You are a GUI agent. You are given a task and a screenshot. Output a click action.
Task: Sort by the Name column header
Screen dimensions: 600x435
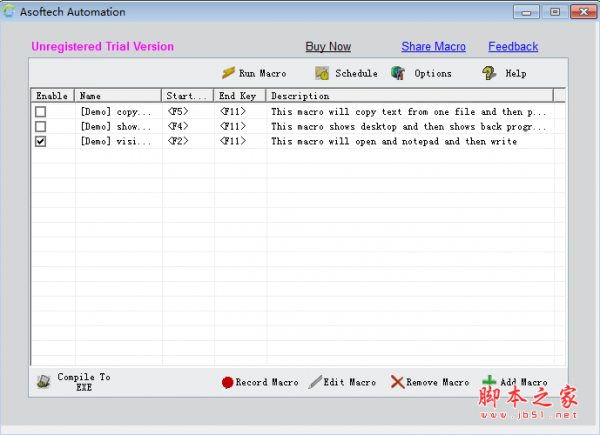click(118, 96)
